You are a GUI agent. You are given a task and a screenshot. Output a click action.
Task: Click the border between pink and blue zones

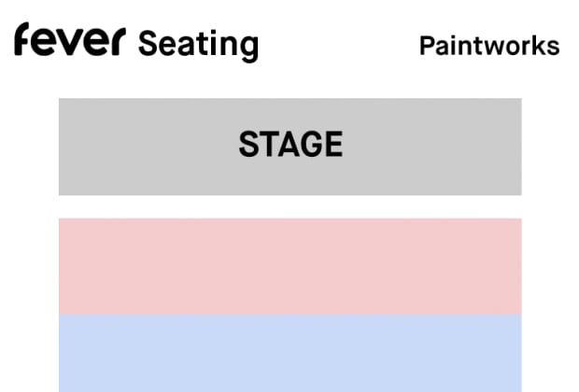click(290, 315)
